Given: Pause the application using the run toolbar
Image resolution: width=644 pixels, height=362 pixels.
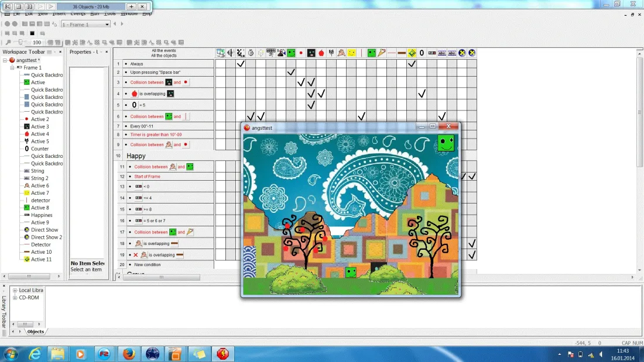Looking at the screenshot, I should (30, 6).
